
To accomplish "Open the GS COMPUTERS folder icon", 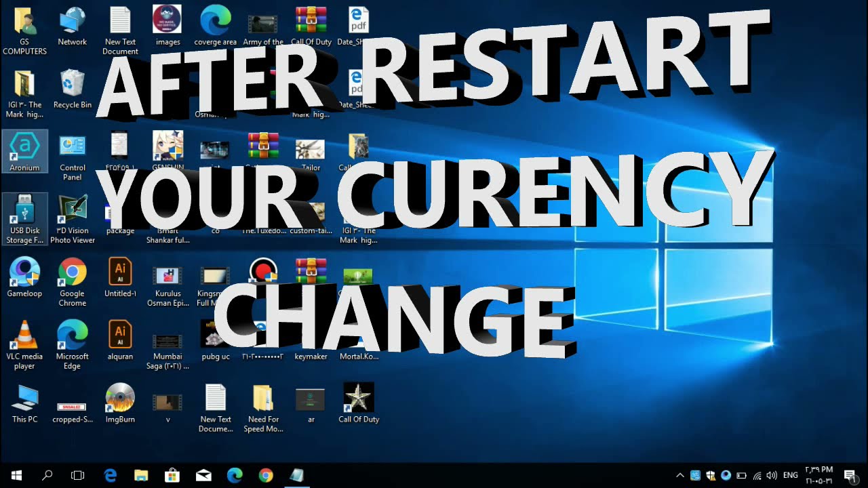I will [x=24, y=30].
